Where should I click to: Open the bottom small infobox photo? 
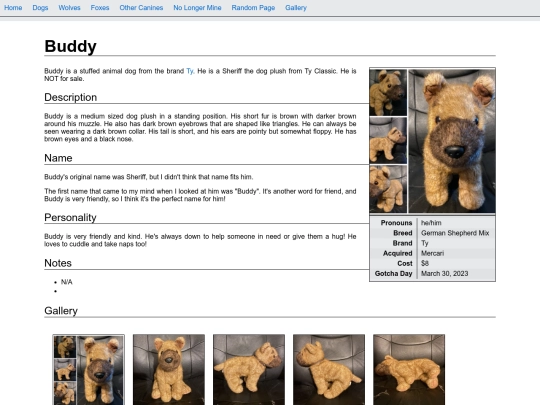pos(388,189)
